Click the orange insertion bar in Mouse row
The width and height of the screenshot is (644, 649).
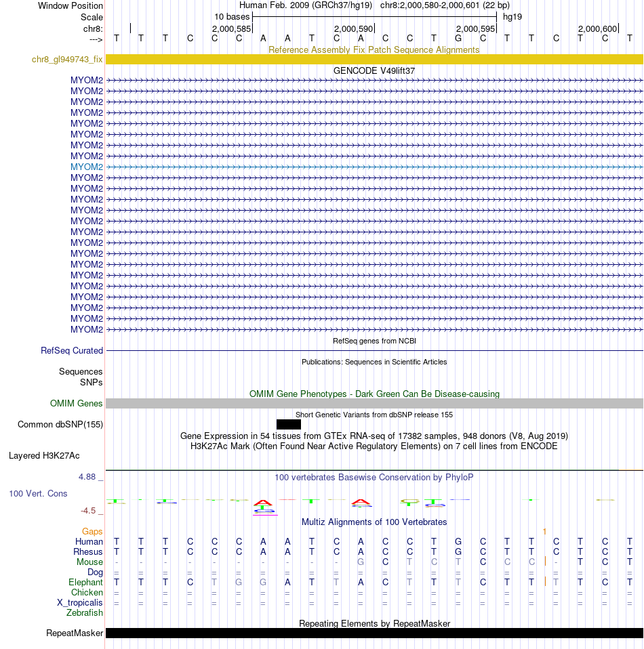pyautogui.click(x=545, y=561)
